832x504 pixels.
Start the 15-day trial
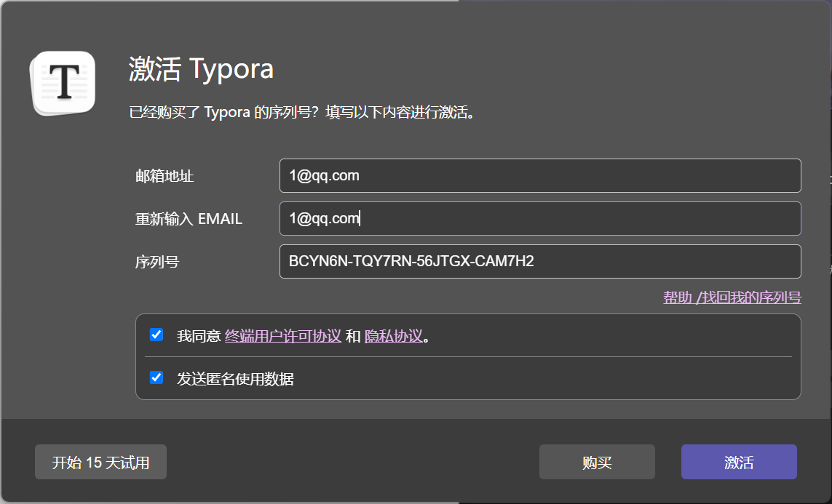pos(100,462)
